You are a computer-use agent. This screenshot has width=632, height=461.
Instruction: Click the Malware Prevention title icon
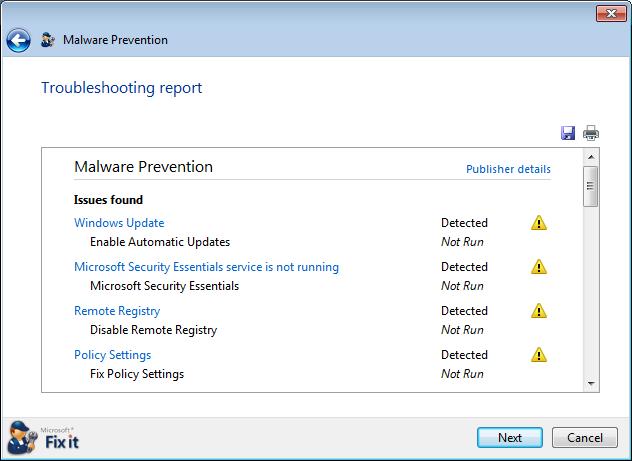pyautogui.click(x=47, y=41)
